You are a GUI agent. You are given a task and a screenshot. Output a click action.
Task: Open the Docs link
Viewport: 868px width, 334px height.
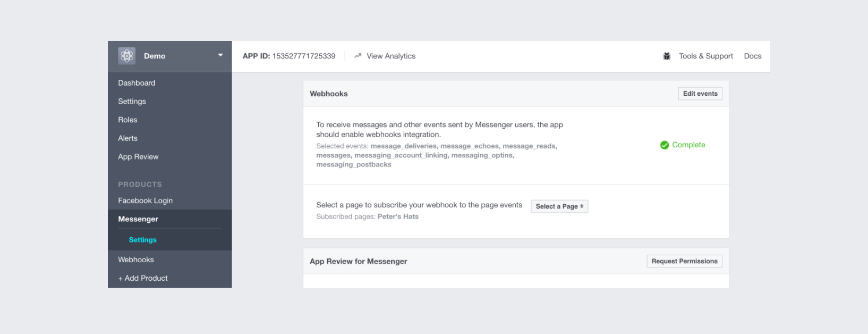753,56
